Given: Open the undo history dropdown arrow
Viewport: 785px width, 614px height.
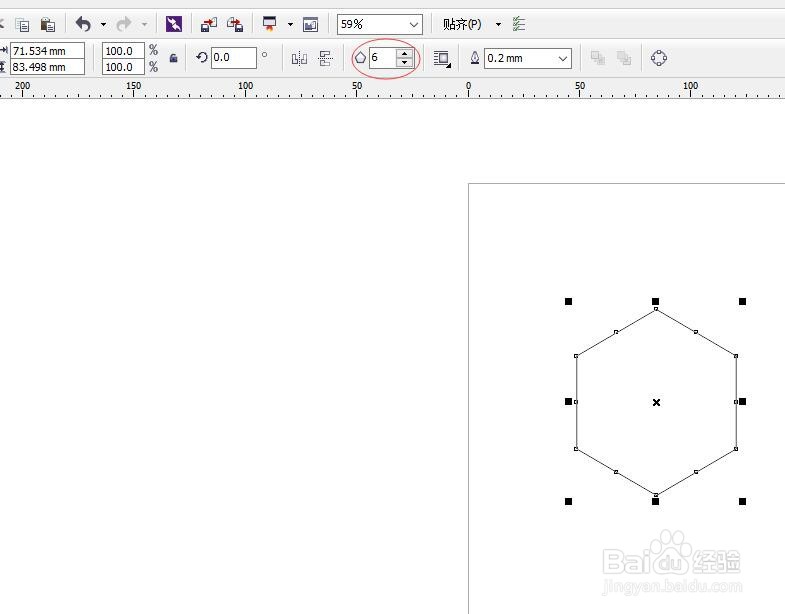Looking at the screenshot, I should coord(103,24).
